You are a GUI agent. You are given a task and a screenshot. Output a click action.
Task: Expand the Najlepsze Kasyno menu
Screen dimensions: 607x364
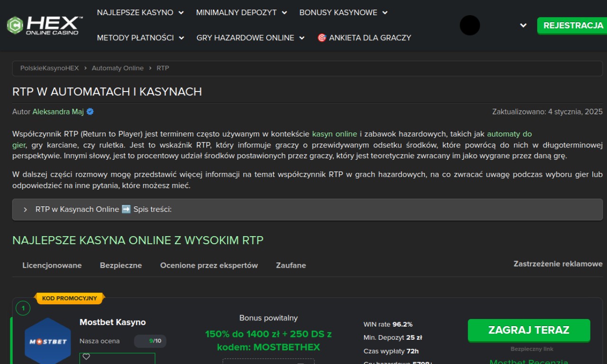pos(140,13)
